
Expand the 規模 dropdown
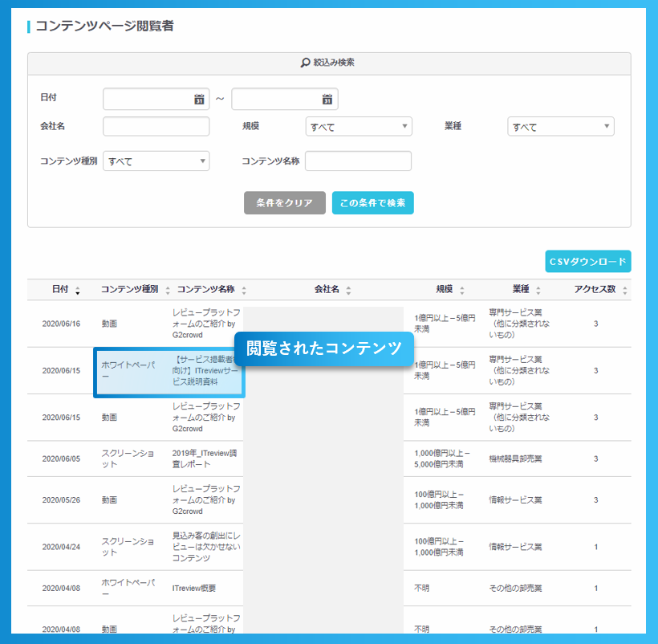358,127
